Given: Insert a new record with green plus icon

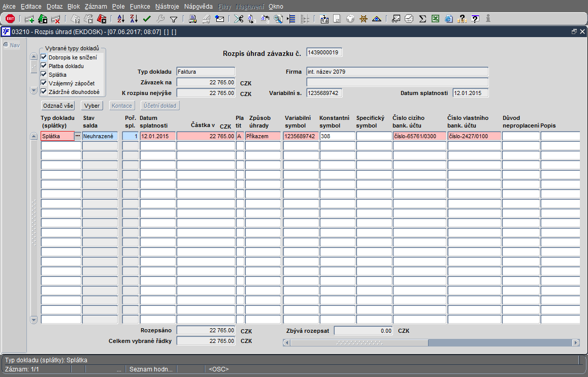Looking at the screenshot, I should click(29, 19).
